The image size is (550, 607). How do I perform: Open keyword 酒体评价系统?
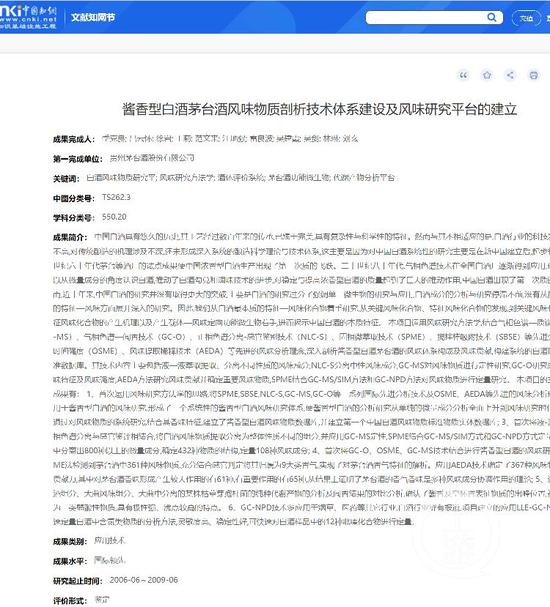coord(241,178)
